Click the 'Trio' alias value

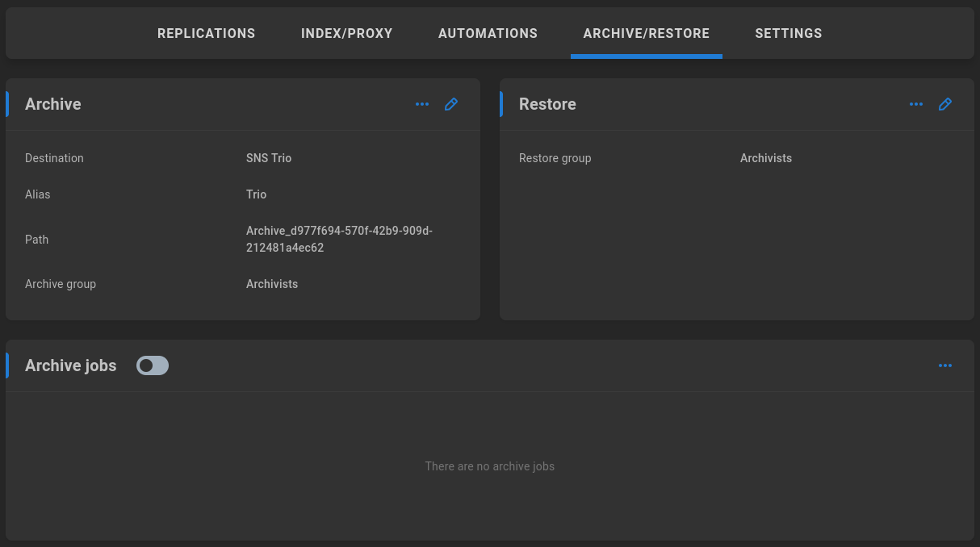point(256,194)
